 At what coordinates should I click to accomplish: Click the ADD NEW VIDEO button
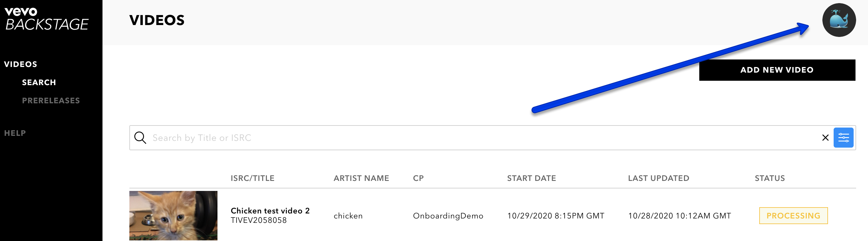777,70
